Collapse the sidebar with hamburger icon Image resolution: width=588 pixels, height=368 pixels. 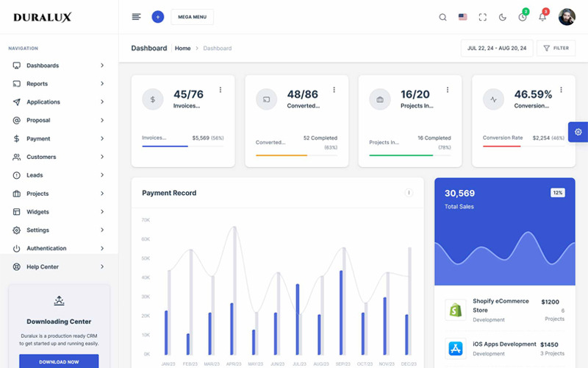click(136, 17)
